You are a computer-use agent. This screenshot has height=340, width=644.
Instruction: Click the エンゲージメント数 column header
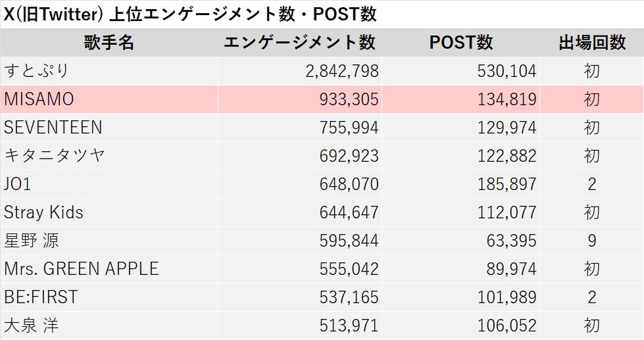299,43
